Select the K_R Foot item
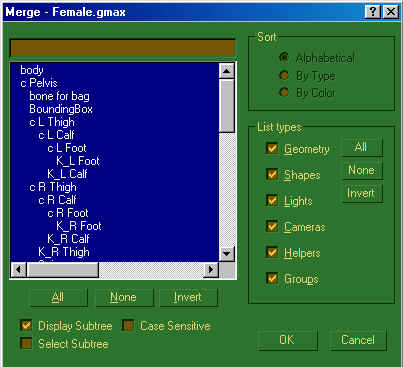 click(79, 226)
